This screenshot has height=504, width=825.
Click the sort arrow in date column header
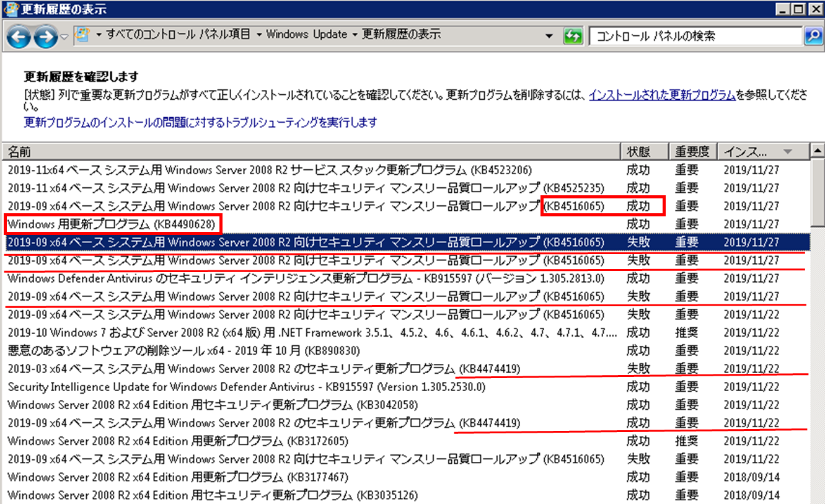(788, 152)
